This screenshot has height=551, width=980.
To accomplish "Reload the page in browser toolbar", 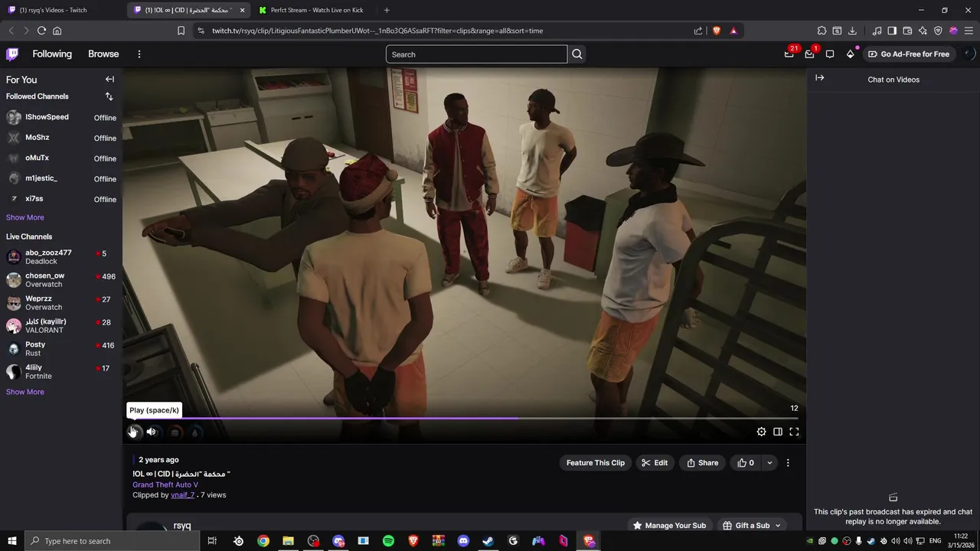I will [x=41, y=31].
